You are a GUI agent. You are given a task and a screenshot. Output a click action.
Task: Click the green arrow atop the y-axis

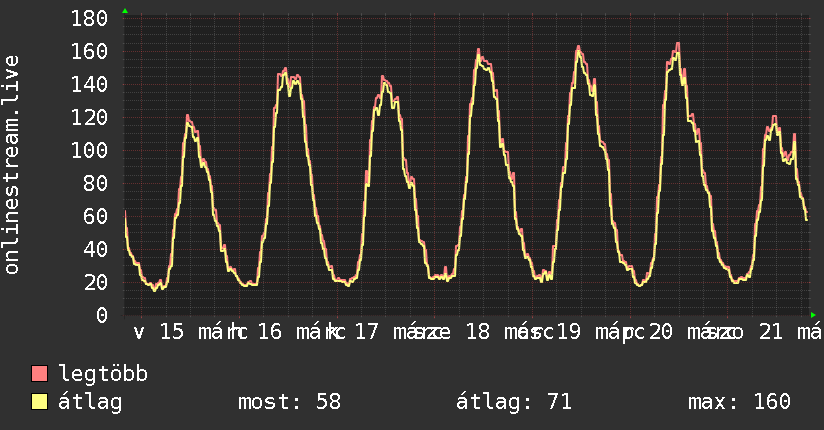click(125, 11)
